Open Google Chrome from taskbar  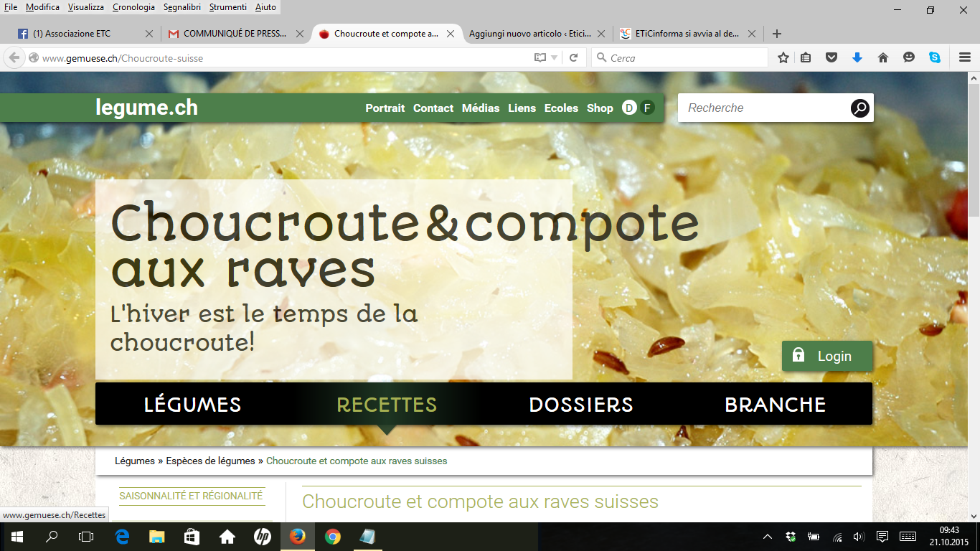point(332,537)
